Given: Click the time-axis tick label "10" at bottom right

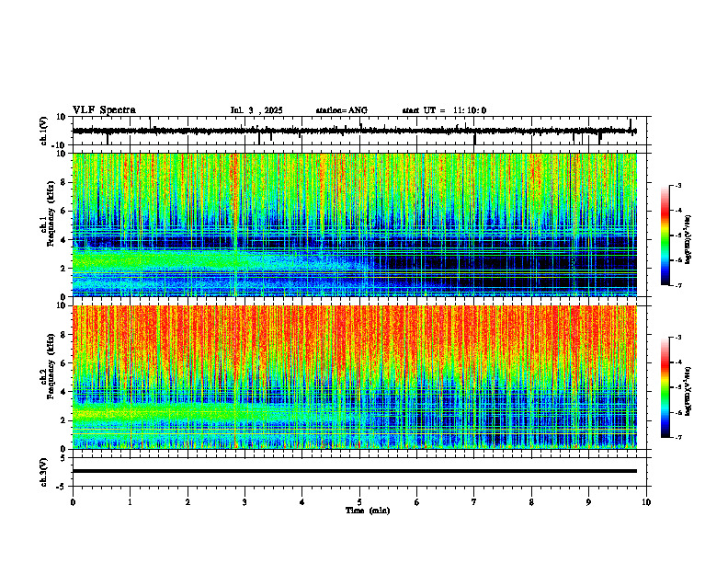Looking at the screenshot, I should tap(646, 502).
